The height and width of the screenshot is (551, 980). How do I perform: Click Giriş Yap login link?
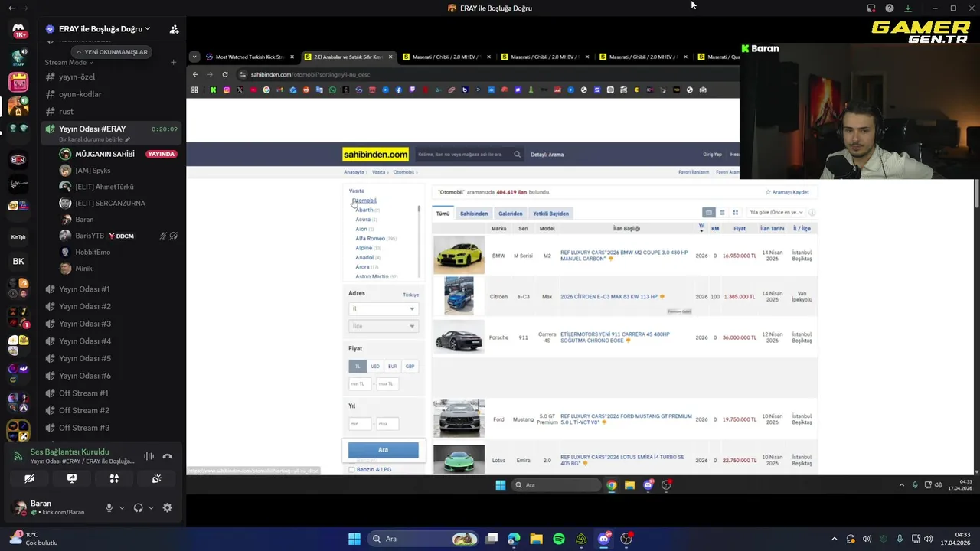click(x=713, y=155)
